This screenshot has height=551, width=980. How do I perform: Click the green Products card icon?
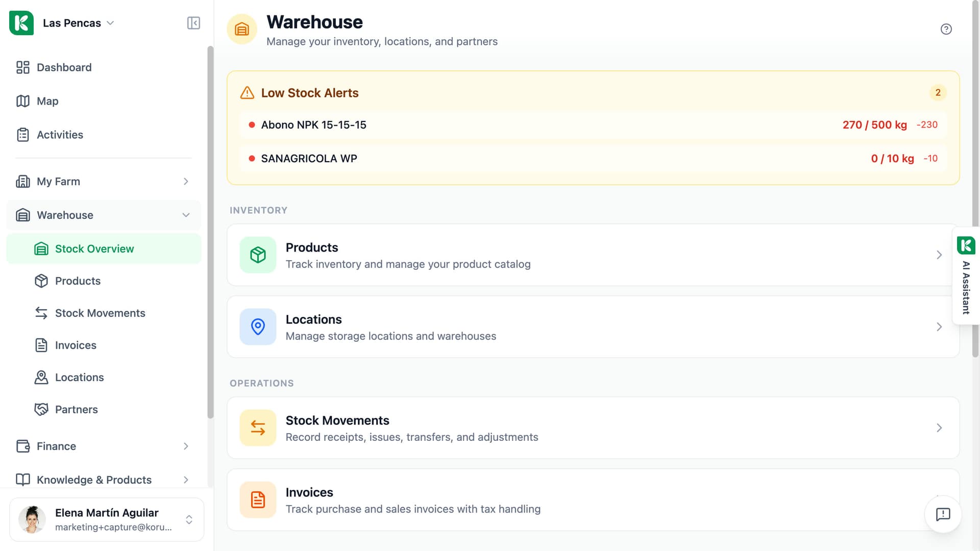[258, 255]
